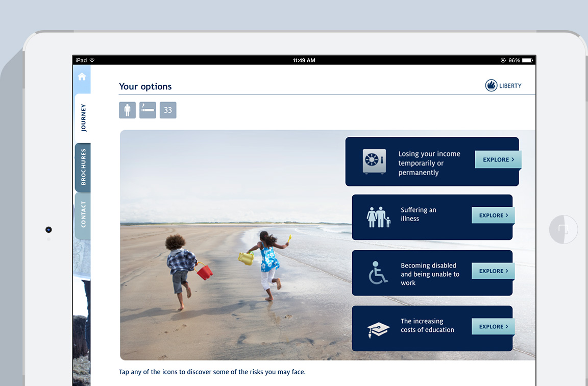588x386 pixels.
Task: Explore becoming disabled option
Action: [x=493, y=271]
